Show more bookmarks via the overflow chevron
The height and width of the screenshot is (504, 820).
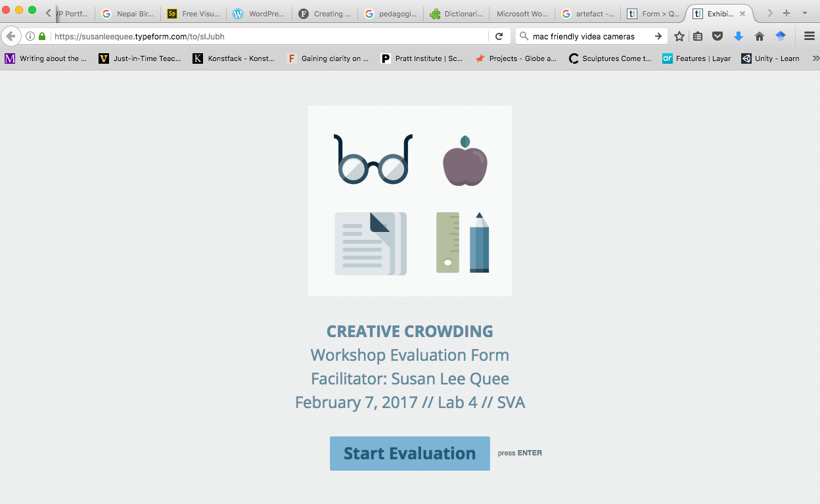[x=815, y=58]
